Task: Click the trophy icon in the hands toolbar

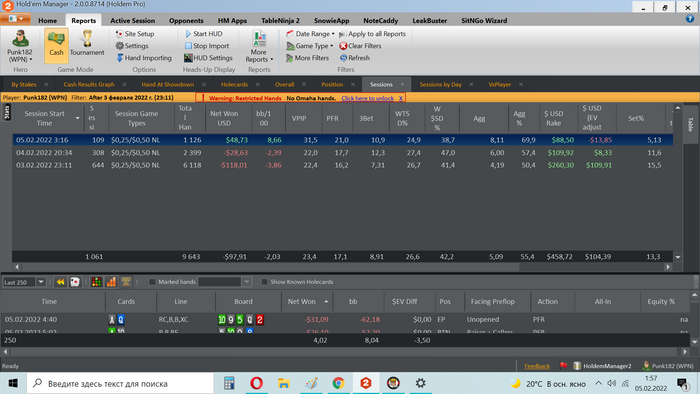Action: [126, 282]
